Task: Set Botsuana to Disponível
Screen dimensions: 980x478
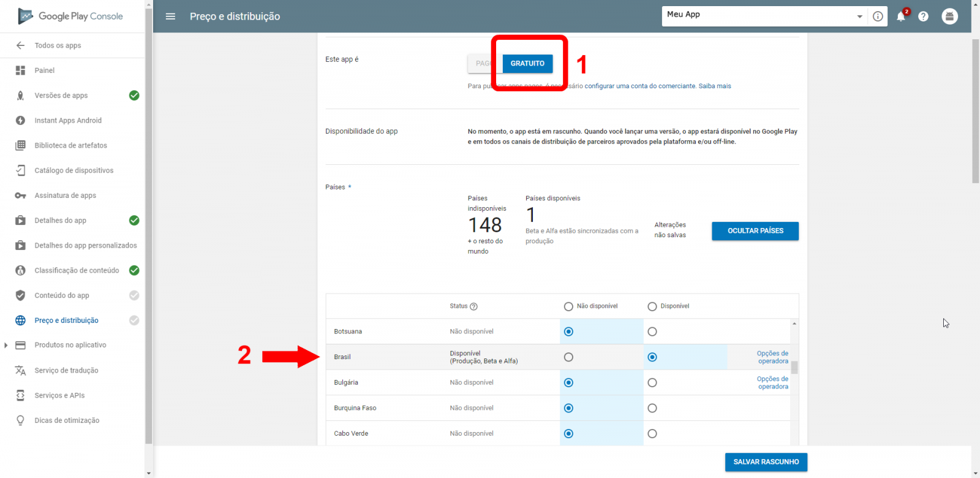Action: pyautogui.click(x=652, y=332)
